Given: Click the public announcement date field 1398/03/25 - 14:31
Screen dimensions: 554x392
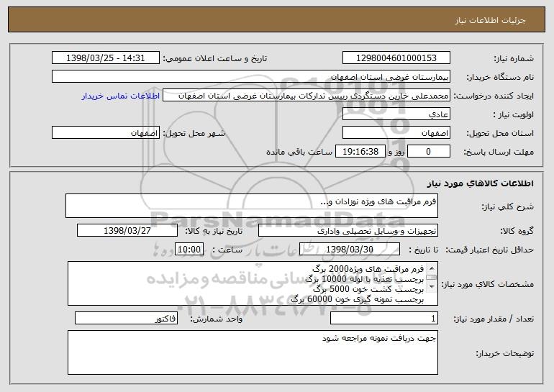Looking at the screenshot, I should pyautogui.click(x=106, y=58).
